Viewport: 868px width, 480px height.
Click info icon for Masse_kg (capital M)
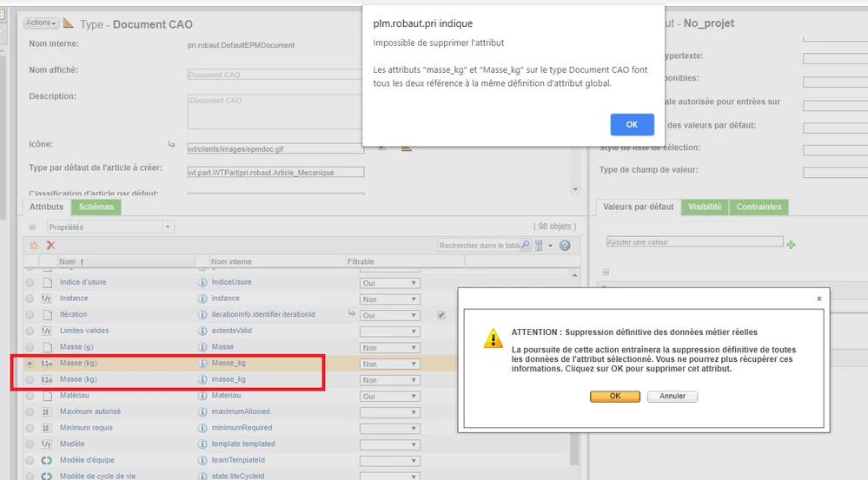click(x=202, y=364)
